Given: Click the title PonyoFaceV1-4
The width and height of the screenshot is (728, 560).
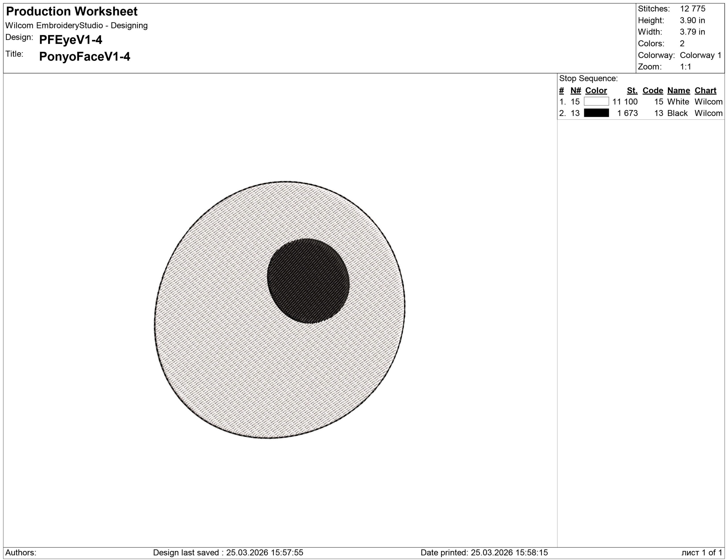Looking at the screenshot, I should [x=84, y=56].
